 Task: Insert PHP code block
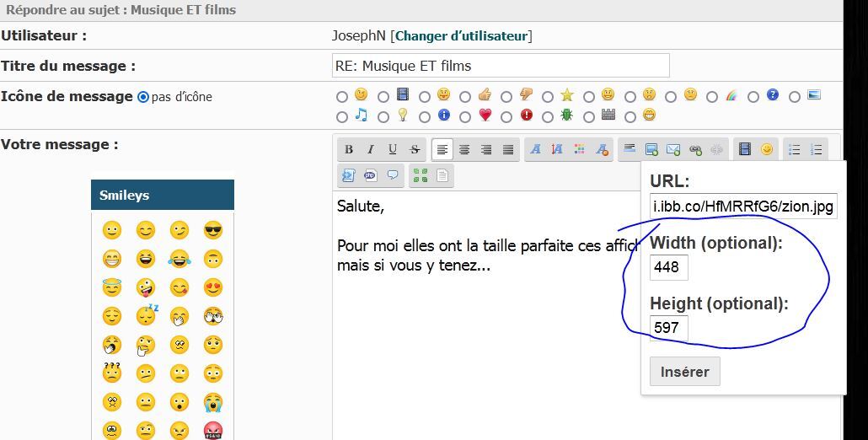click(371, 175)
